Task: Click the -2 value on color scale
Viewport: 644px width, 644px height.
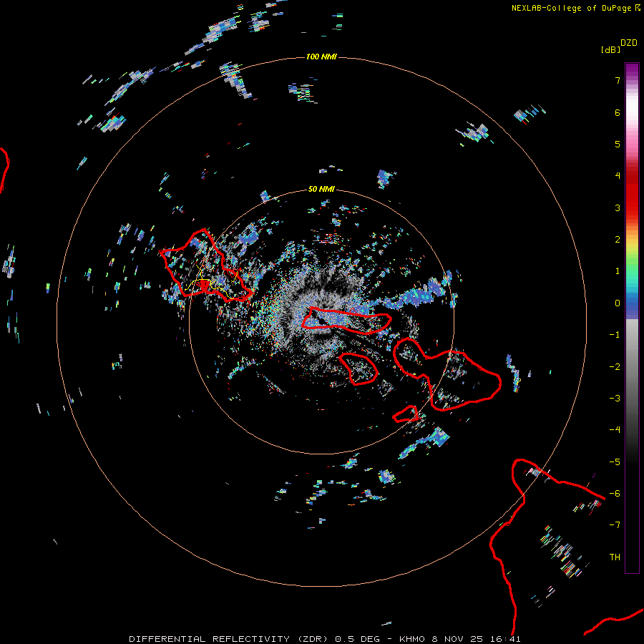Action: click(615, 367)
